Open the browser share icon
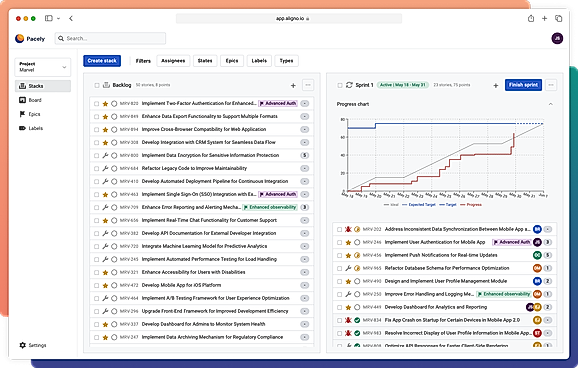The width and height of the screenshot is (578, 368). click(x=531, y=18)
